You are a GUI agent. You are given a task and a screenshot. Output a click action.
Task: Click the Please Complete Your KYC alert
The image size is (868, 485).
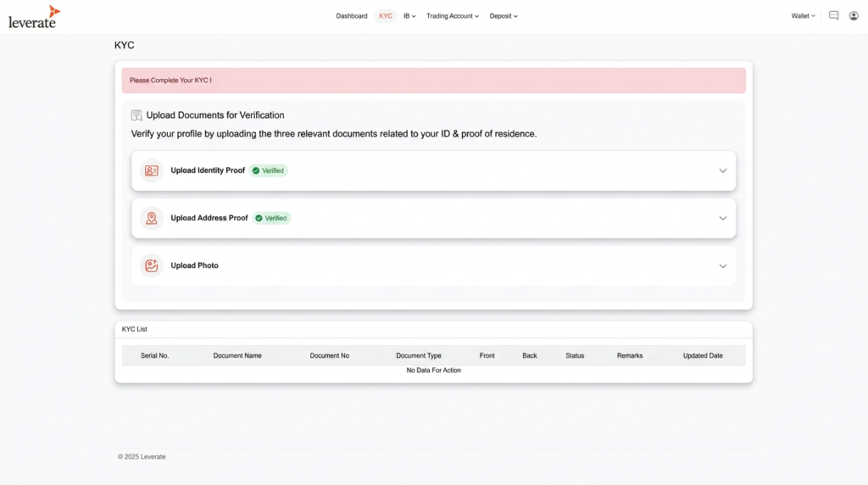click(x=433, y=81)
